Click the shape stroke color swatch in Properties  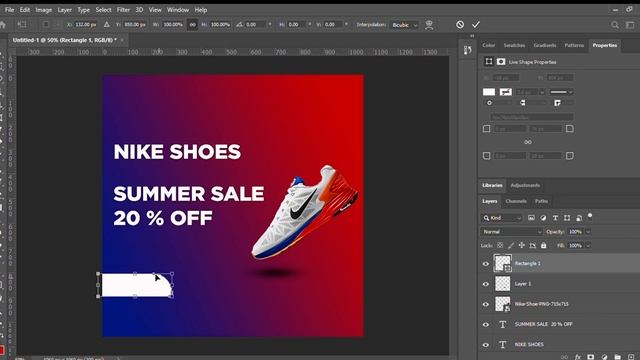(506, 92)
